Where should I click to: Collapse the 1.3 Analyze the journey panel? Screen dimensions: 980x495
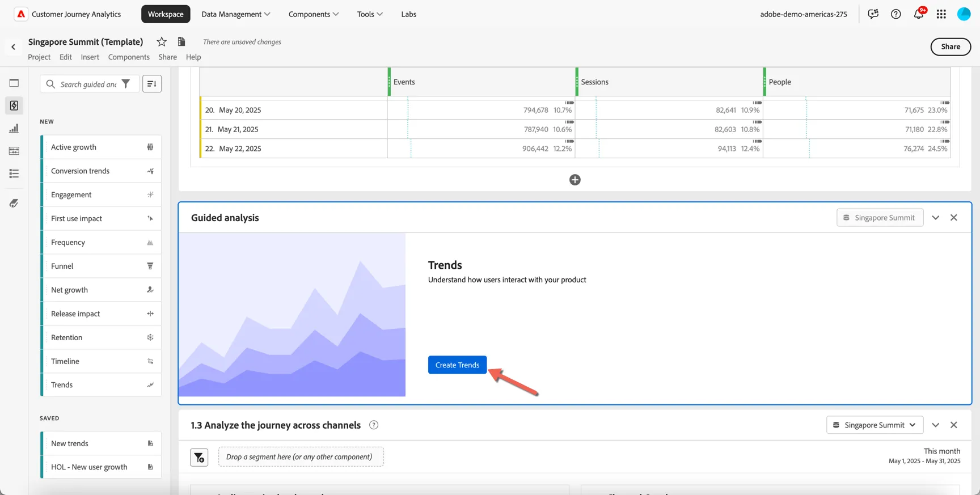(936, 425)
